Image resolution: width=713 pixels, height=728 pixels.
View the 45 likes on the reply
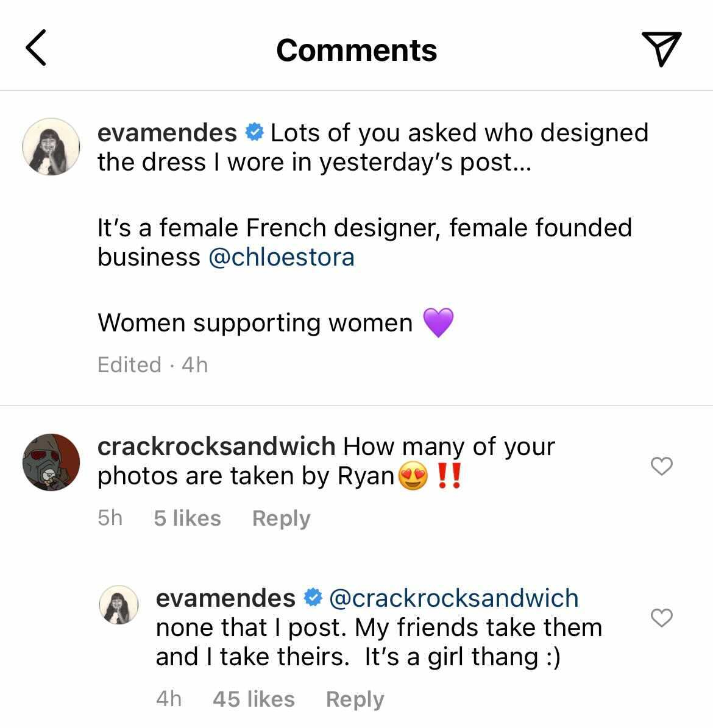(254, 699)
